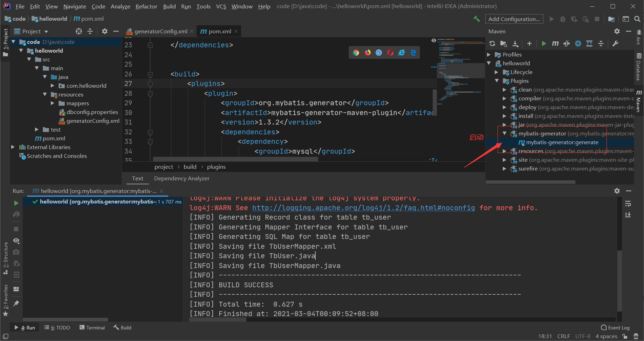Open page in Edge browser
This screenshot has height=341, width=644.
point(413,53)
